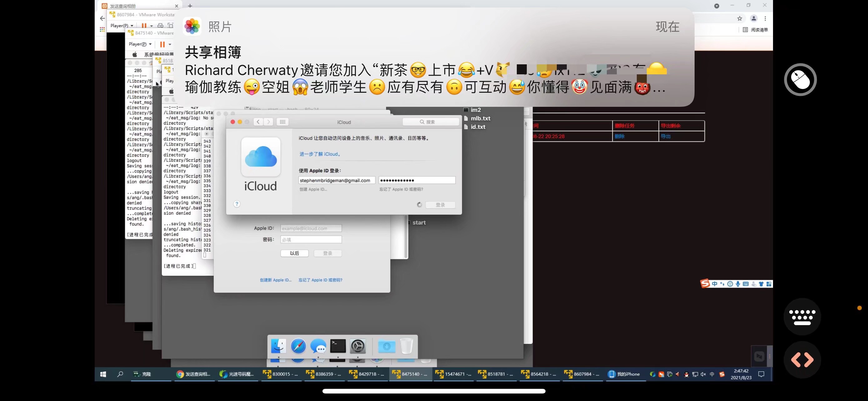Screen dimensions: 868x401
Task: Launch Safari from the dock
Action: (298, 346)
